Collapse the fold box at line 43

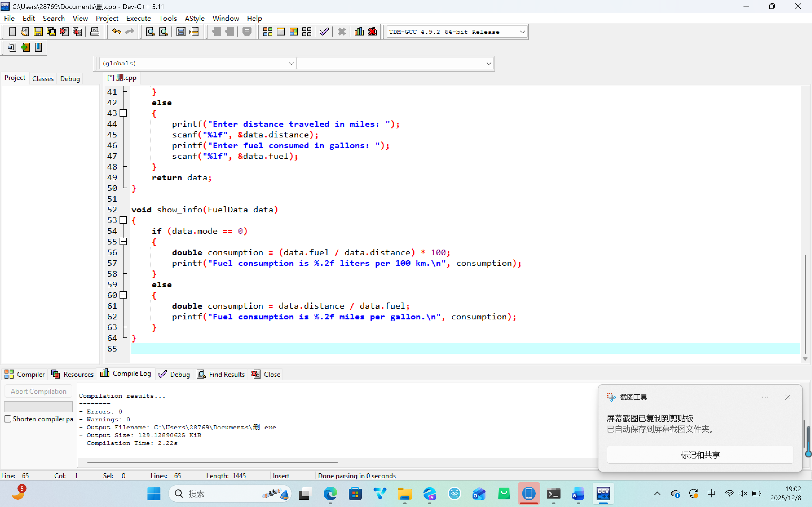pos(123,113)
